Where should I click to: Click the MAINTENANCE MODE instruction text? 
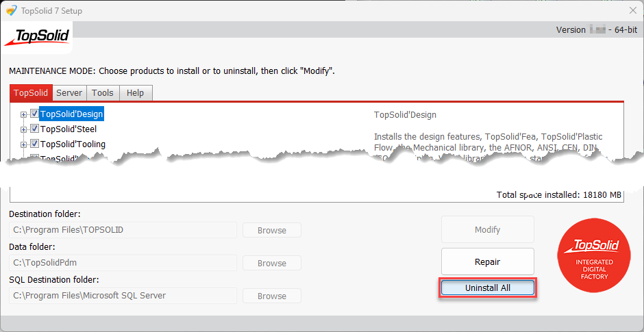tap(172, 71)
